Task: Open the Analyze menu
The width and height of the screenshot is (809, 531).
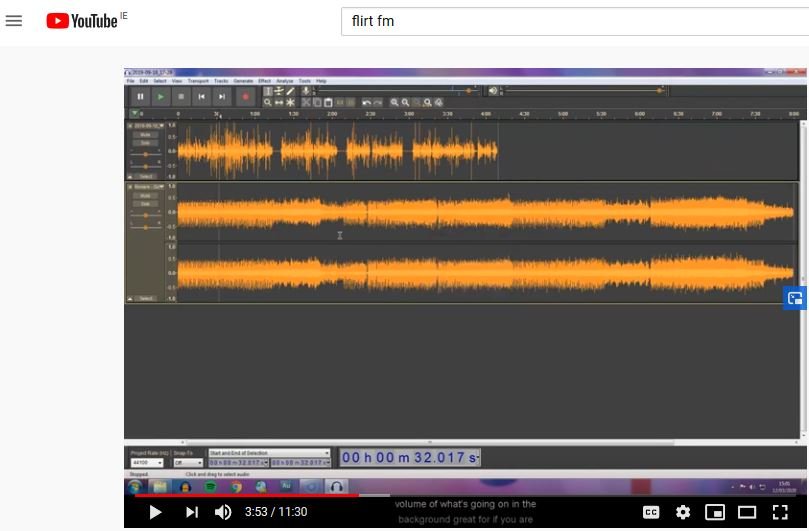Action: [x=284, y=81]
